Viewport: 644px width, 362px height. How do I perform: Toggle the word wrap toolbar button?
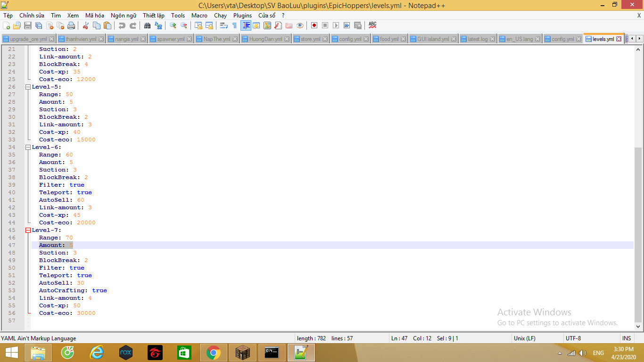point(224,25)
